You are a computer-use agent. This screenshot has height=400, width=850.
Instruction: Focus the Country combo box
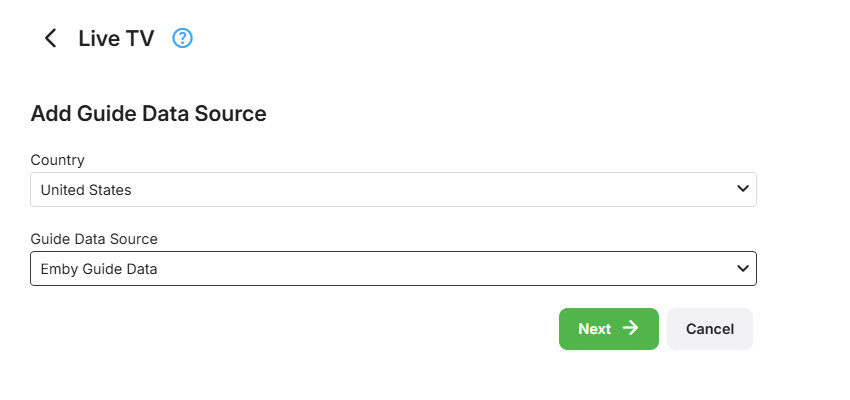click(393, 189)
